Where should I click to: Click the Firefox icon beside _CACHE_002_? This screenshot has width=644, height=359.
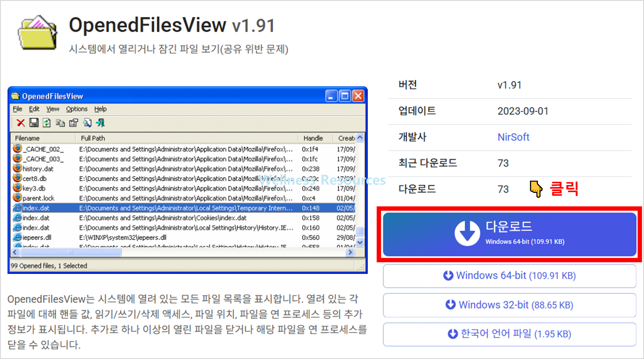(x=17, y=149)
